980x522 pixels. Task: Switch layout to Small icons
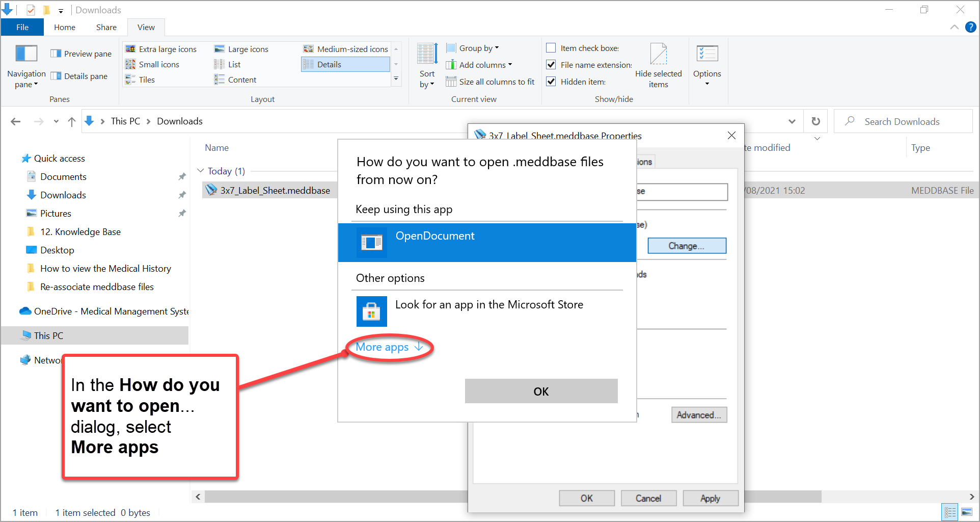[x=152, y=64]
